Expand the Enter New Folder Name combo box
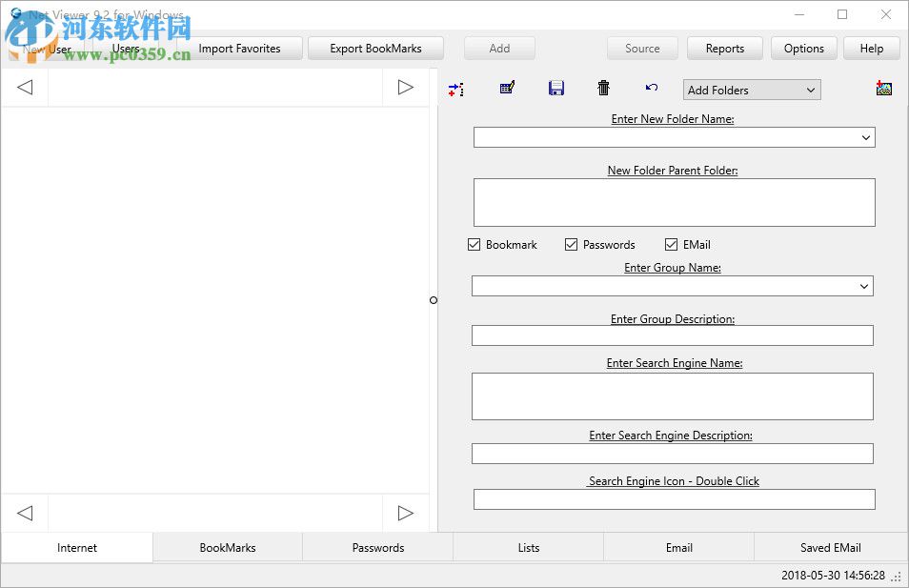 (x=865, y=137)
